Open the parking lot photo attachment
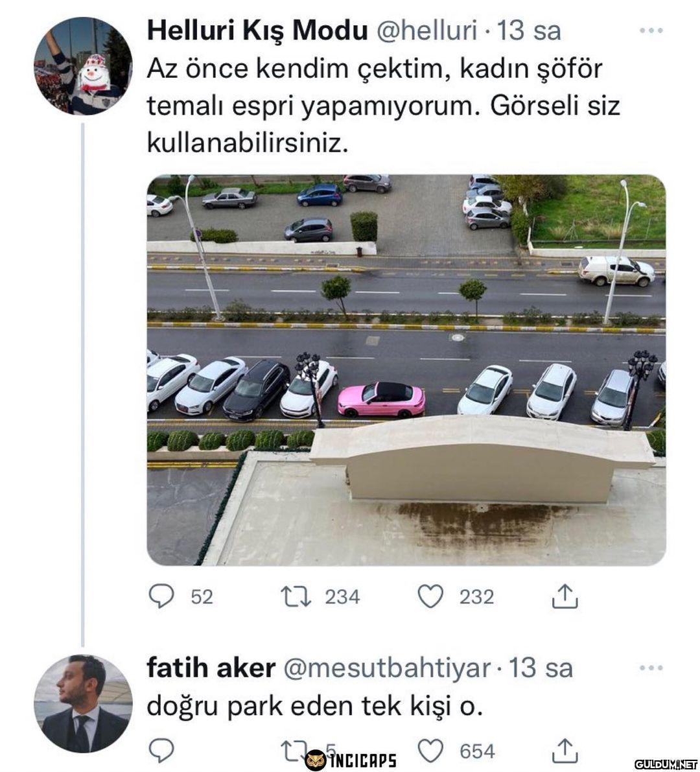The height and width of the screenshot is (772, 700). point(406,369)
